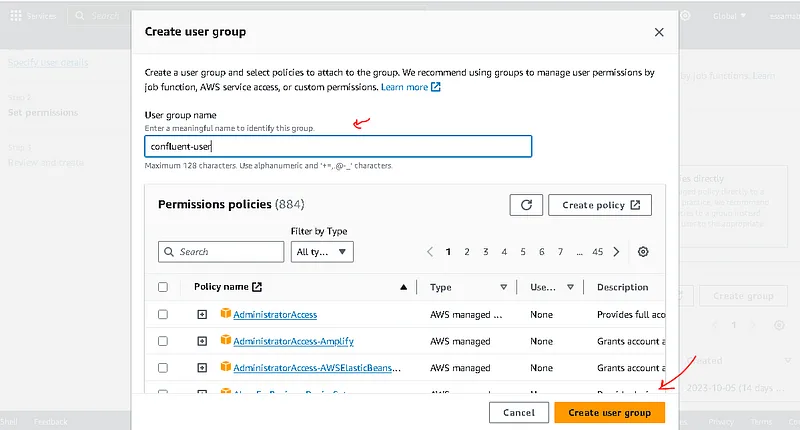Go to page 2 of policies
The height and width of the screenshot is (430, 800).
[467, 252]
